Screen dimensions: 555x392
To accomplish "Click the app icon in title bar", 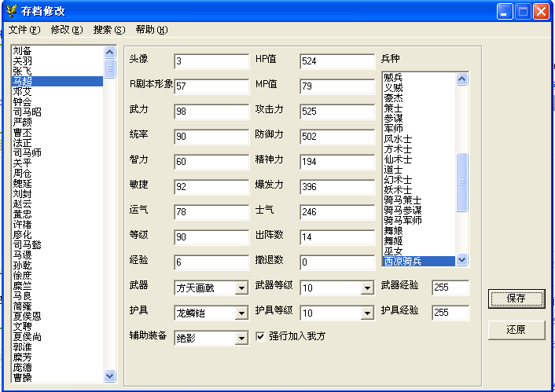I will 12,11.
